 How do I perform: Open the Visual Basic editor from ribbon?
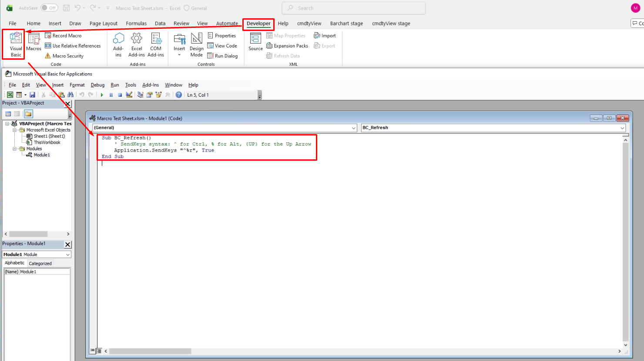[x=16, y=44]
